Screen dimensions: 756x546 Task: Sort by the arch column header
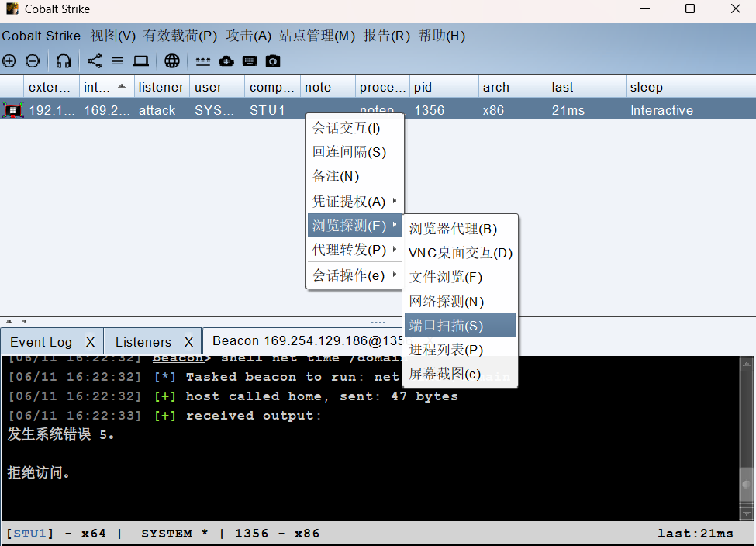(513, 87)
